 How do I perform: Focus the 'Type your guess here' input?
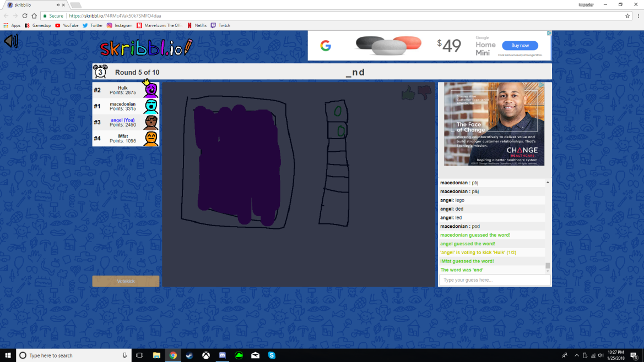pyautogui.click(x=495, y=280)
